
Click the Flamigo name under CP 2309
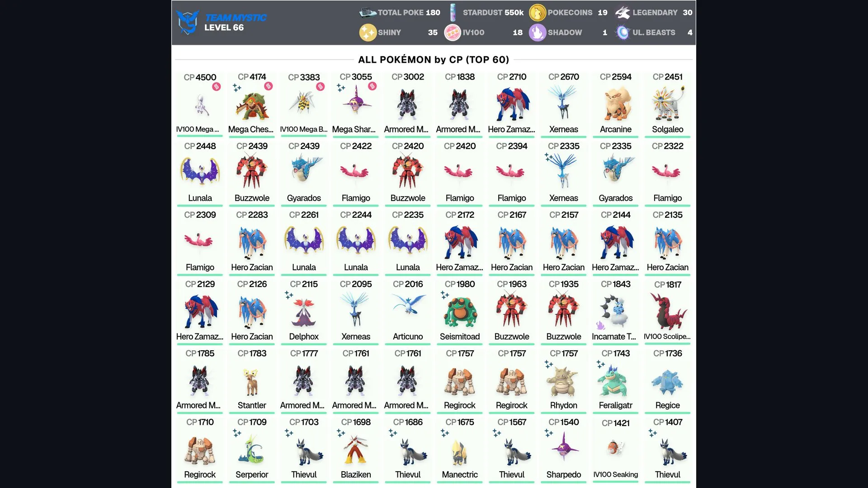point(200,267)
